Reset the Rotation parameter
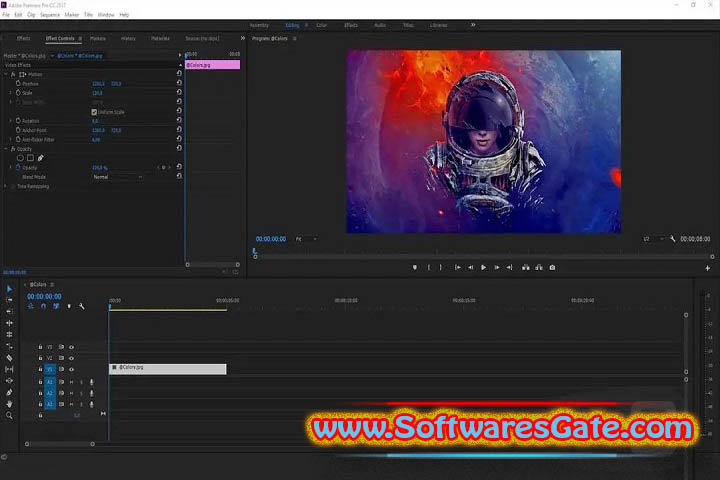Viewport: 720px width, 480px height. pos(179,120)
